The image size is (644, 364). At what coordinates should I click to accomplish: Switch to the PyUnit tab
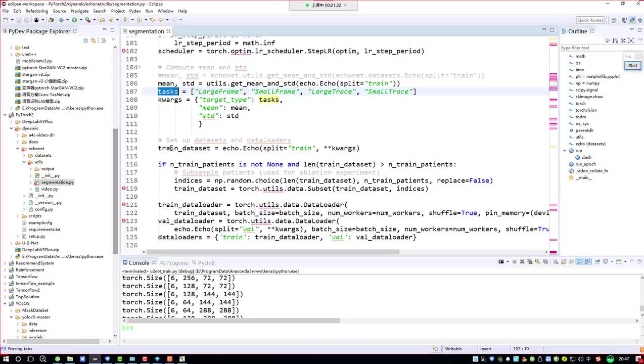[203, 263]
